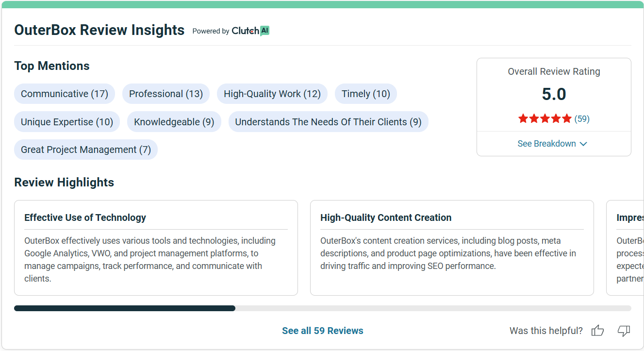Screen dimensions: 644x351
Task: Click the first red star icon
Action: [524, 118]
